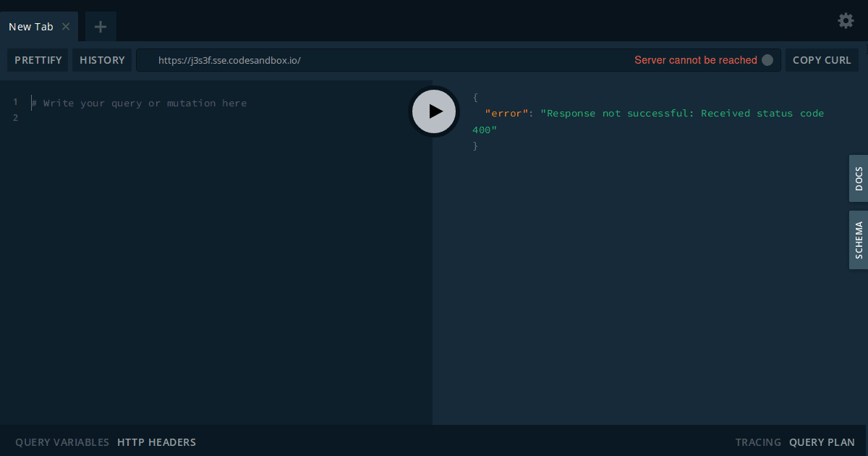
Task: Click the COPY CURL icon button
Action: [822, 59]
